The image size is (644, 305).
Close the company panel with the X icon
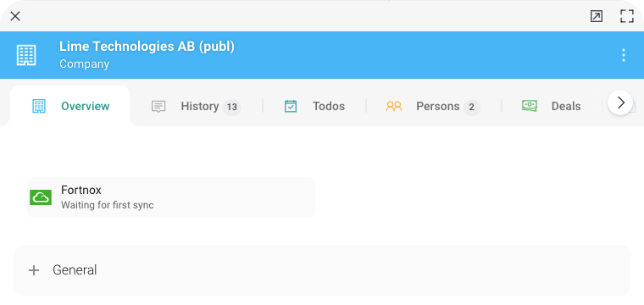[15, 16]
